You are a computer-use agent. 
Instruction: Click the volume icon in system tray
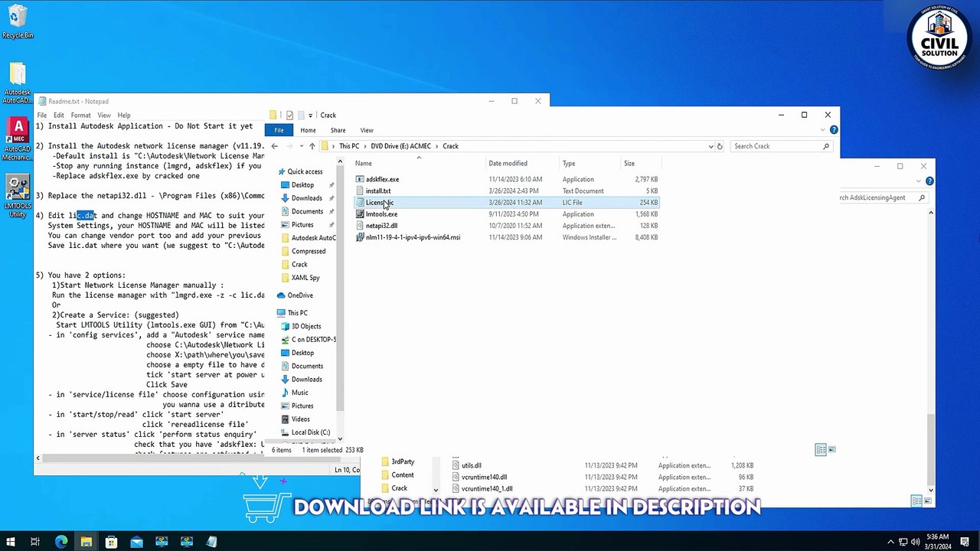[x=915, y=543]
